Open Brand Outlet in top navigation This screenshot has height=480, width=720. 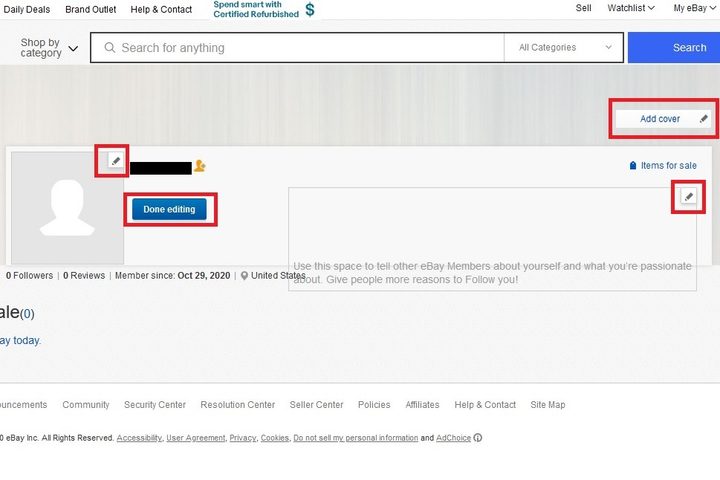coord(90,9)
